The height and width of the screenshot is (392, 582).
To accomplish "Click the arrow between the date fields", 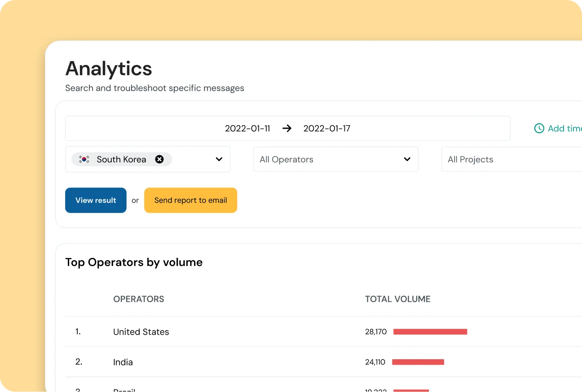I will pos(287,128).
